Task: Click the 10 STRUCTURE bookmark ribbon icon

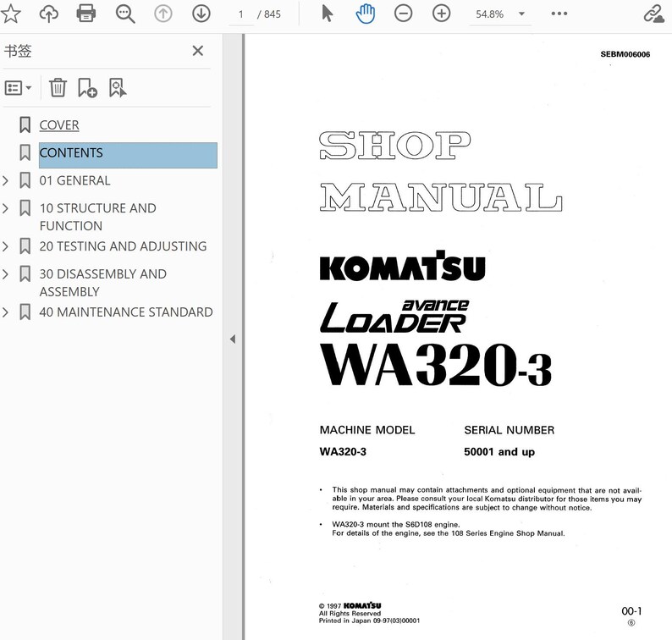Action: [25, 208]
